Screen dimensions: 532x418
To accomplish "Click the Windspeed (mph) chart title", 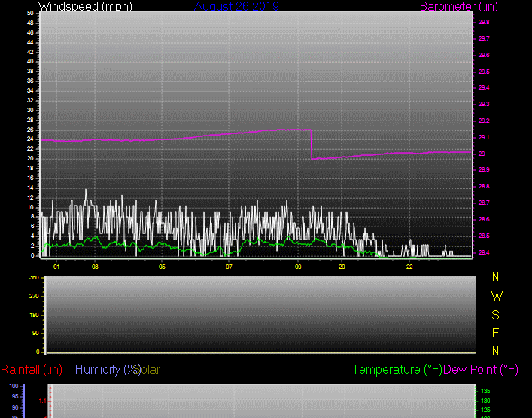I will click(85, 6).
